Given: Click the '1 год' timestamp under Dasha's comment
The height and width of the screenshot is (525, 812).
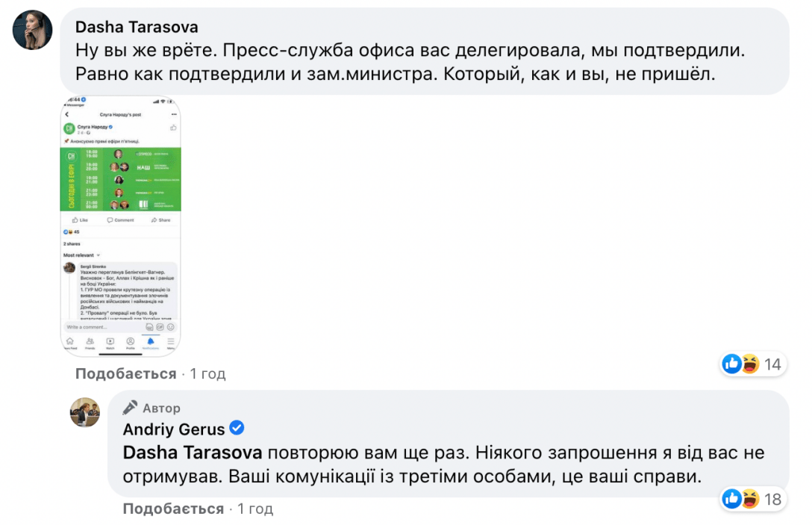Looking at the screenshot, I should (x=207, y=373).
